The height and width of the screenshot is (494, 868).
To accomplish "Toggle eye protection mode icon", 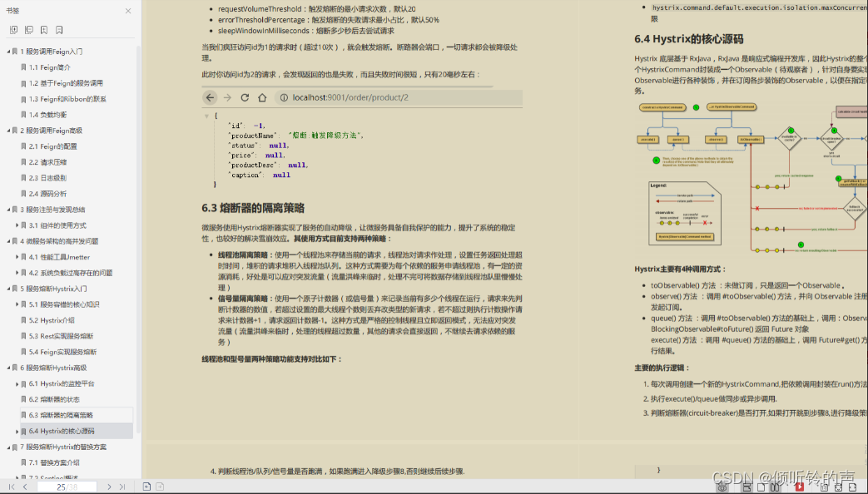I will [x=722, y=487].
